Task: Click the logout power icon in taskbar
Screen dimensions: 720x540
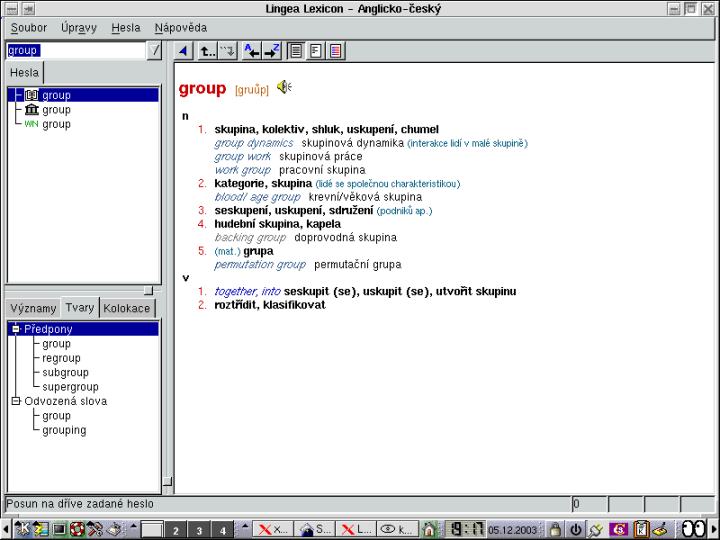Action: pyautogui.click(x=575, y=529)
